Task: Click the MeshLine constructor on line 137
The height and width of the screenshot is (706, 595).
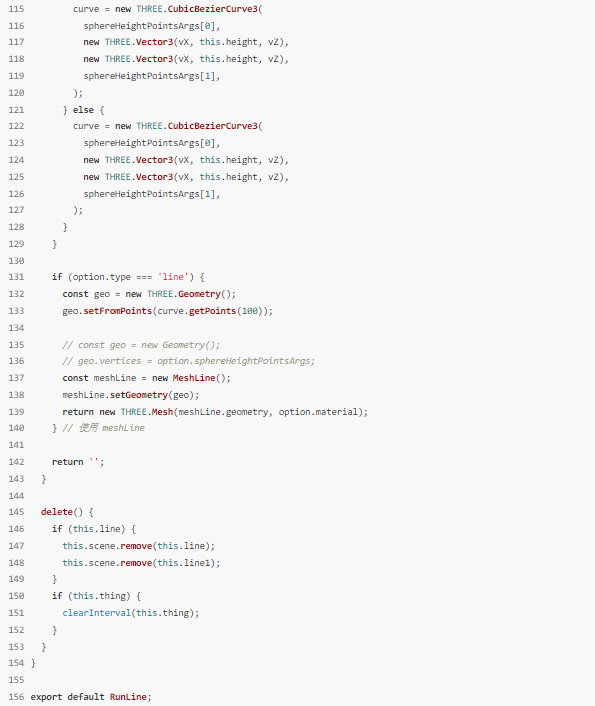Action: (194, 378)
